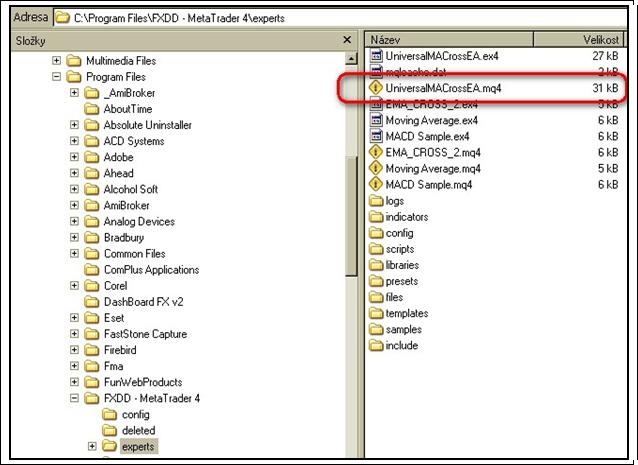Open the samples folder icon

coord(376,329)
